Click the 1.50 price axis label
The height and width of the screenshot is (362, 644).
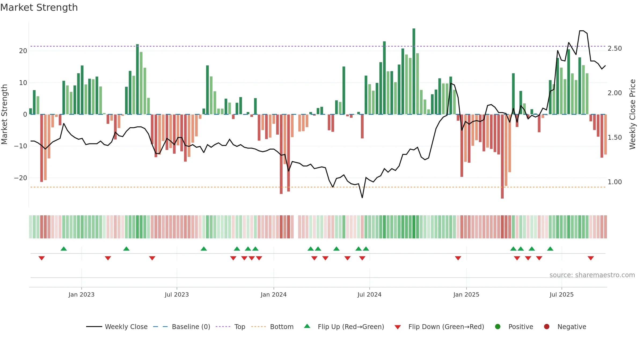[615, 138]
